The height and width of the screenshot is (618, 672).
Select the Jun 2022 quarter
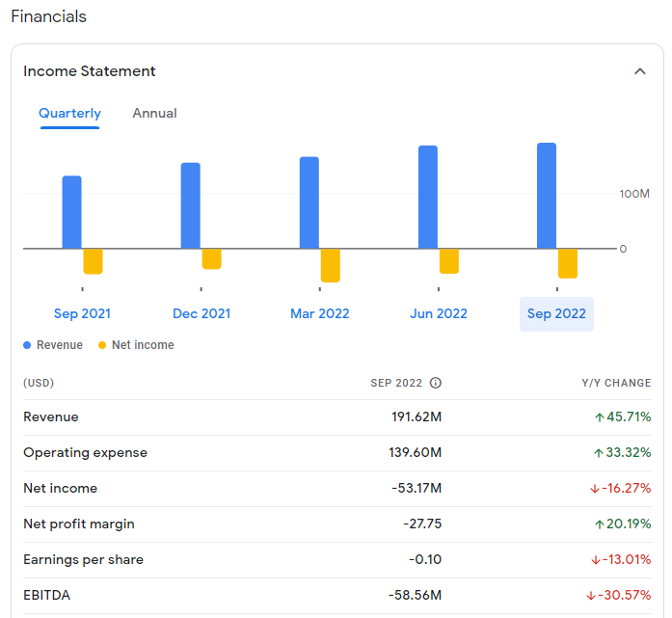coord(439,313)
